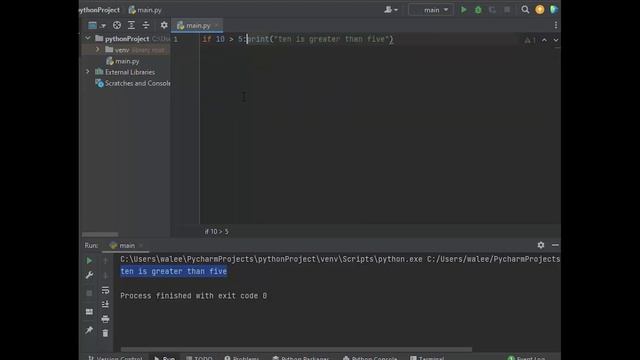Hide the Run tool window
Screen dimensions: 640x360
click(x=555, y=245)
